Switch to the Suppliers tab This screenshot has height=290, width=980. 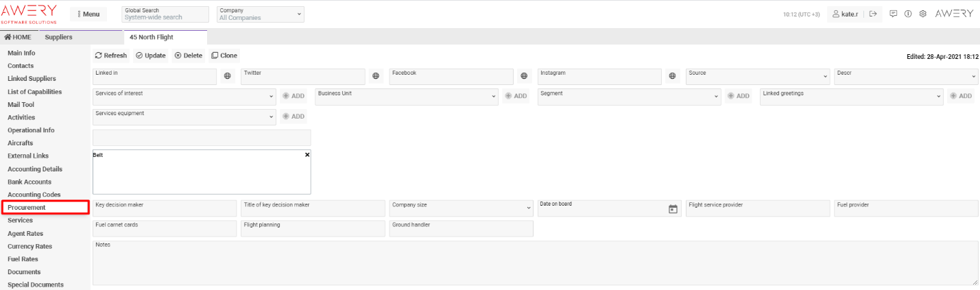point(58,37)
